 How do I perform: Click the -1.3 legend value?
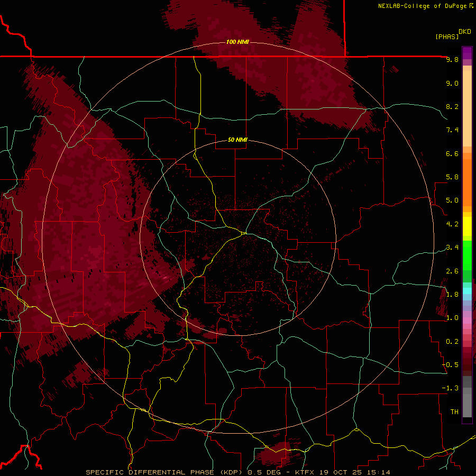point(451,388)
